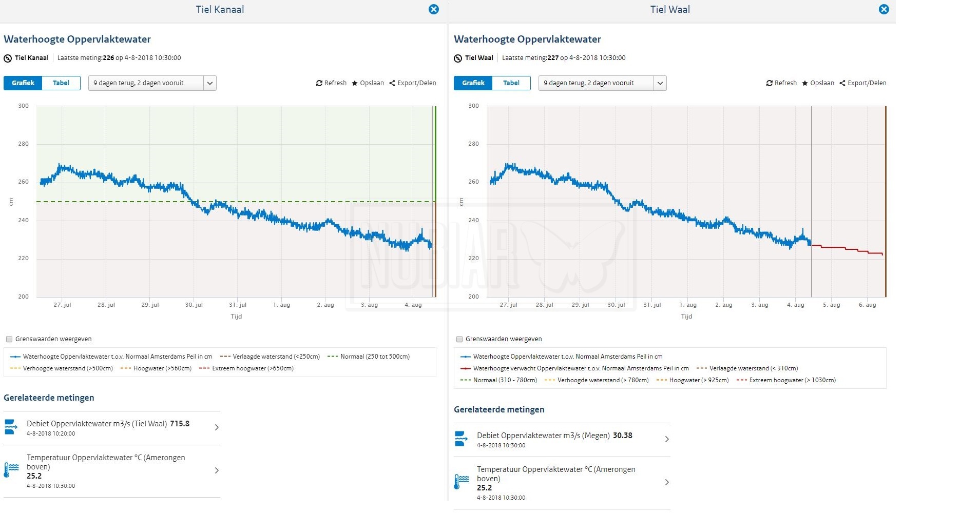
Task: Click Opslaan star icon in Tiel Kanaal panel
Action: (355, 83)
